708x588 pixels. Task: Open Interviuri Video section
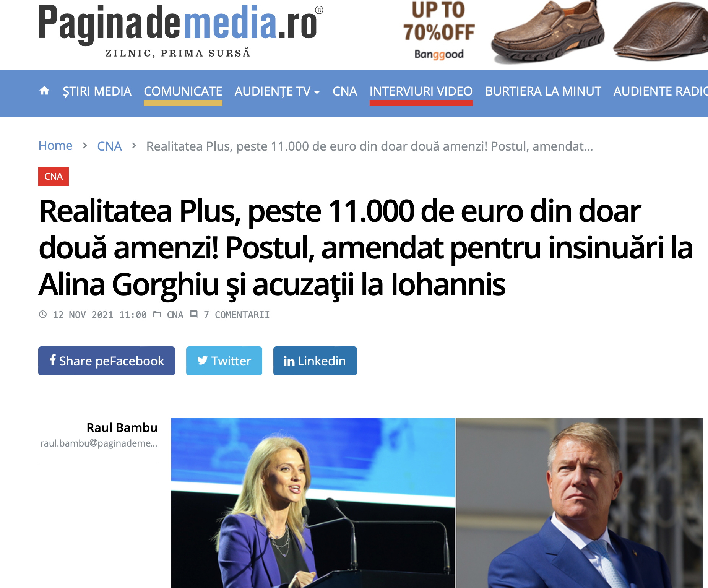pyautogui.click(x=421, y=91)
